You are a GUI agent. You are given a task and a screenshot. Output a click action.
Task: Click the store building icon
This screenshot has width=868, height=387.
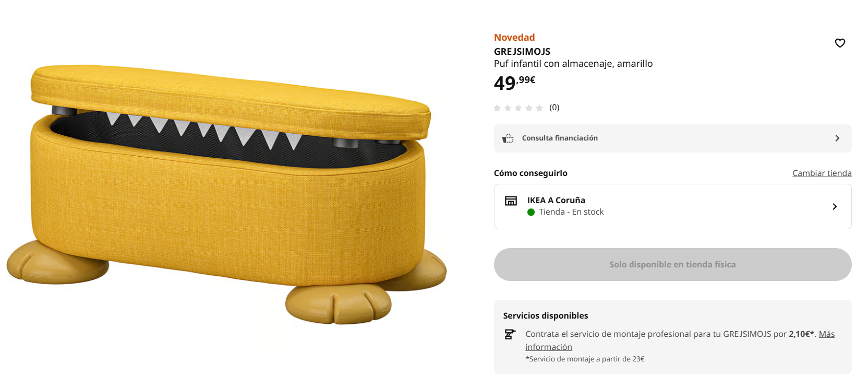point(511,201)
